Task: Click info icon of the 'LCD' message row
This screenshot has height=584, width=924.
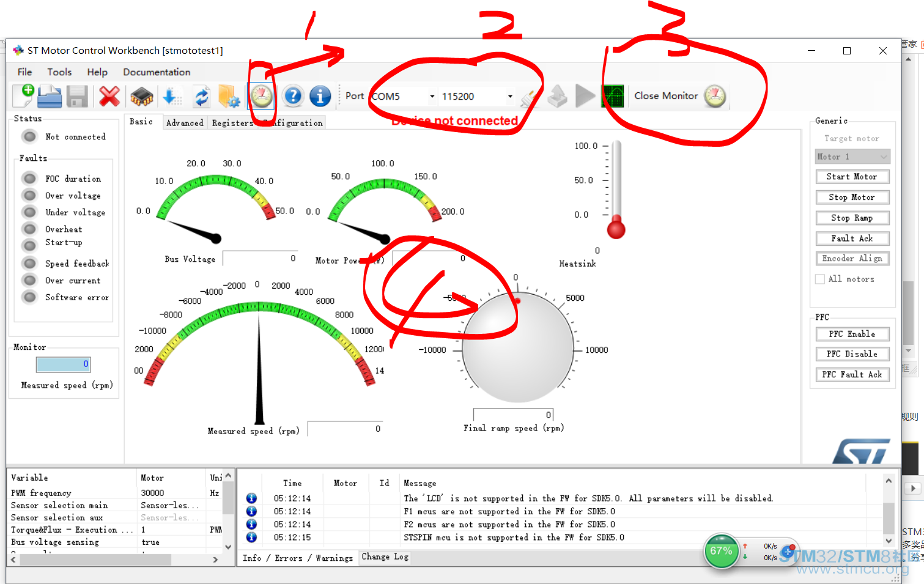Action: (251, 498)
